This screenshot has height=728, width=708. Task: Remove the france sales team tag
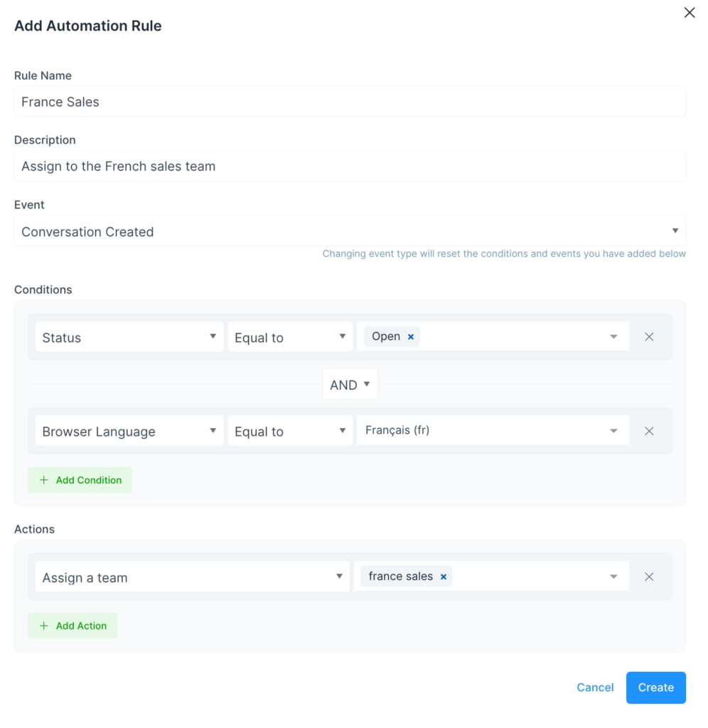pyautogui.click(x=444, y=577)
